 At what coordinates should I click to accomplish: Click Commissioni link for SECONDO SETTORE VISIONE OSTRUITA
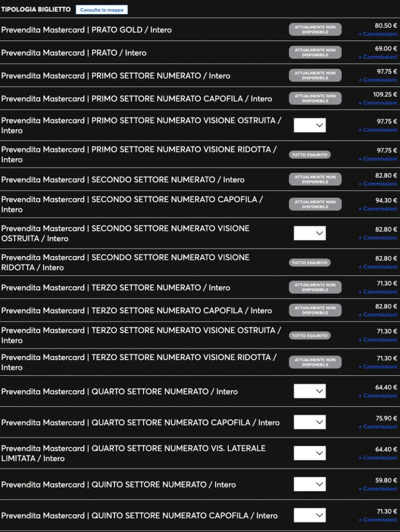[378, 238]
